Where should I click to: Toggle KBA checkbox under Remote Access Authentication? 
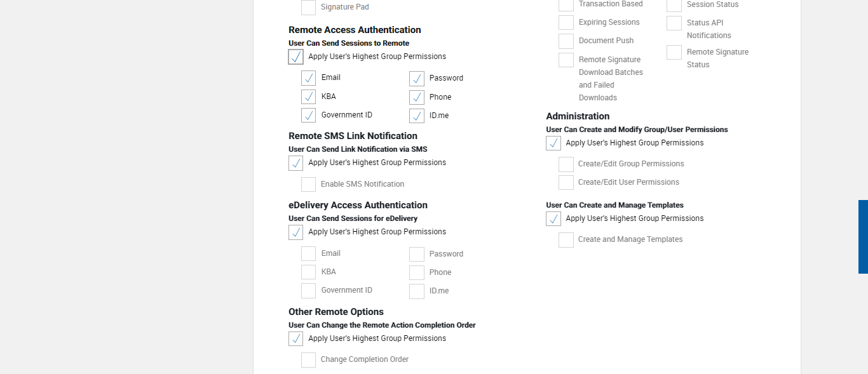click(x=308, y=97)
